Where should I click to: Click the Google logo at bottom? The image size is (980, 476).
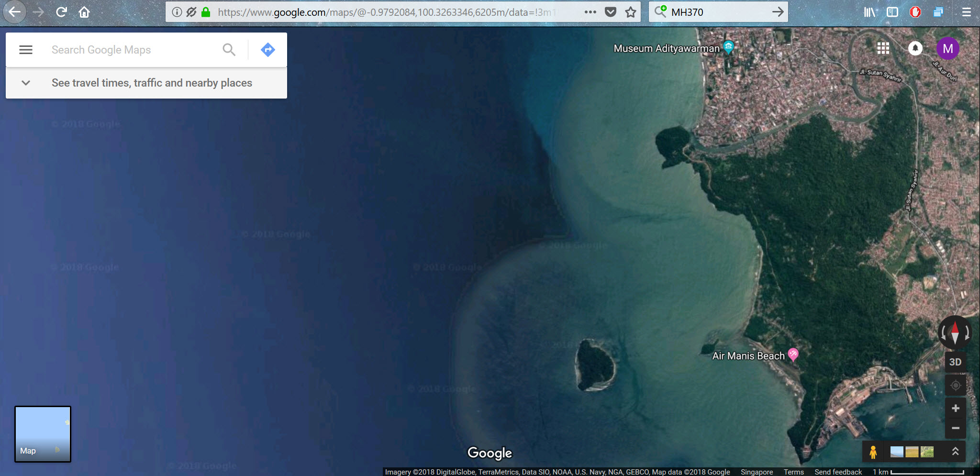tap(490, 453)
